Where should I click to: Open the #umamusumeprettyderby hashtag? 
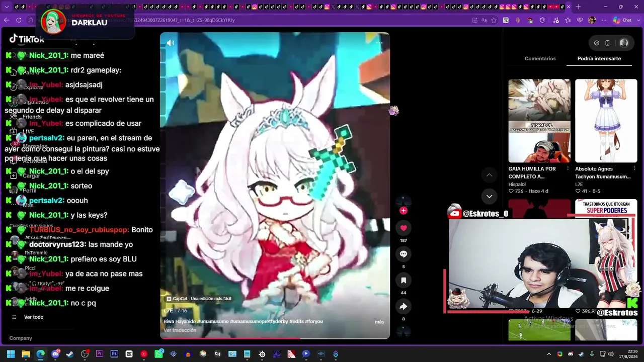259,322
